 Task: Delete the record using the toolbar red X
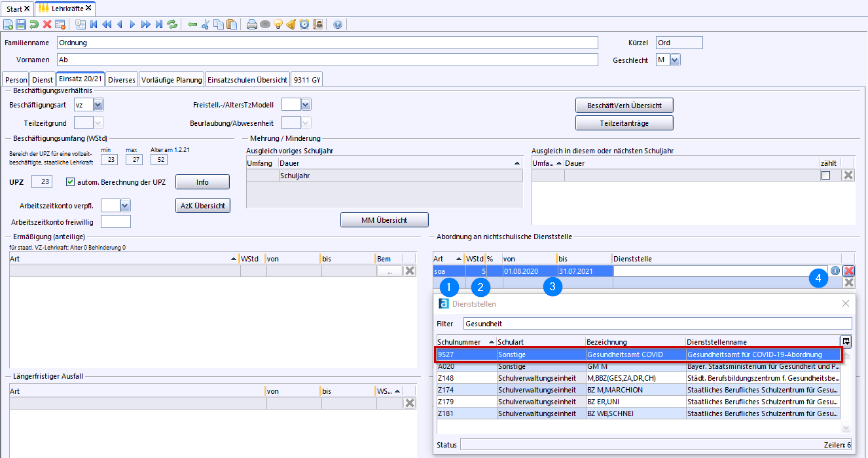pyautogui.click(x=47, y=25)
